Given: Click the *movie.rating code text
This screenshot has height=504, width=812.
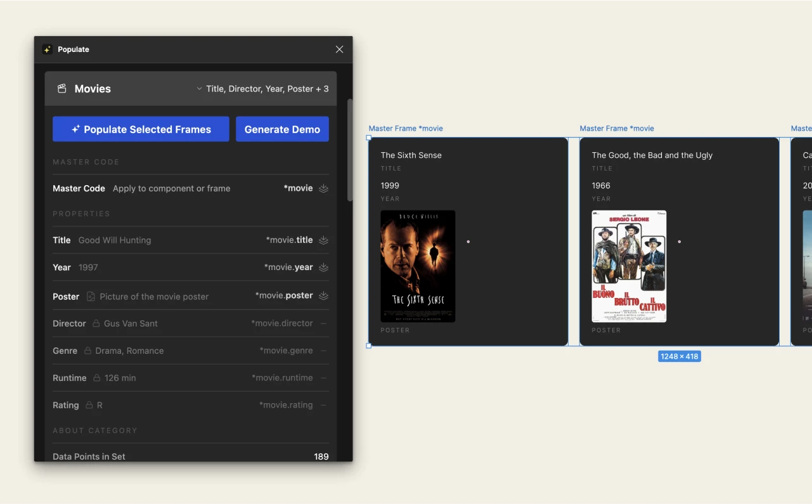Looking at the screenshot, I should coord(286,405).
